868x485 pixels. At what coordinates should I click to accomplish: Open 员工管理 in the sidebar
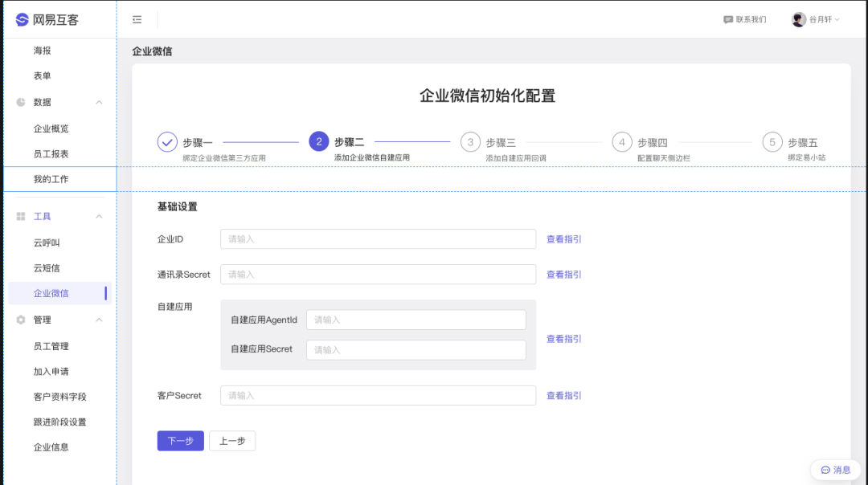click(x=51, y=346)
